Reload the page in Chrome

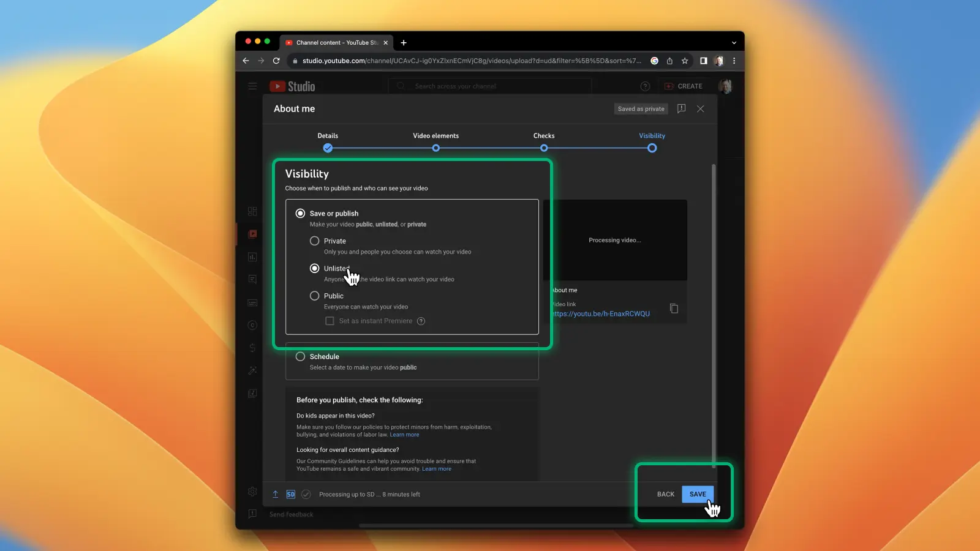click(x=276, y=61)
